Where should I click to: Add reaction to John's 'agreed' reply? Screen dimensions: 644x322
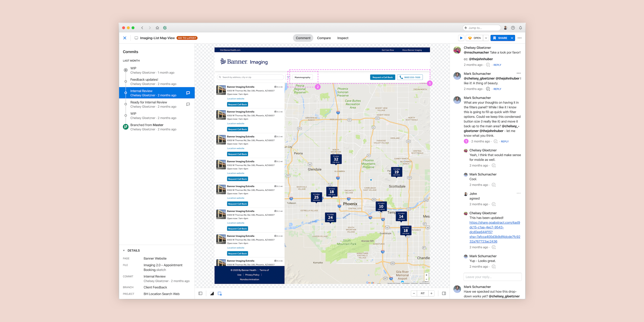pos(493,204)
